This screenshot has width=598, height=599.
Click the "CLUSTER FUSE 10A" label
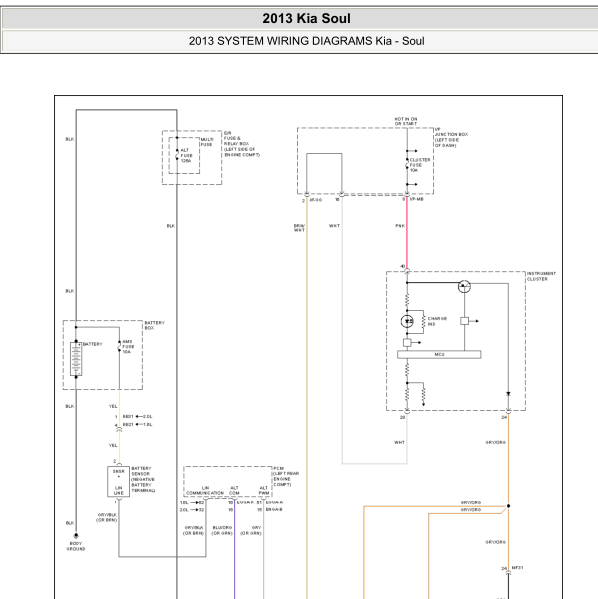pyautogui.click(x=420, y=165)
